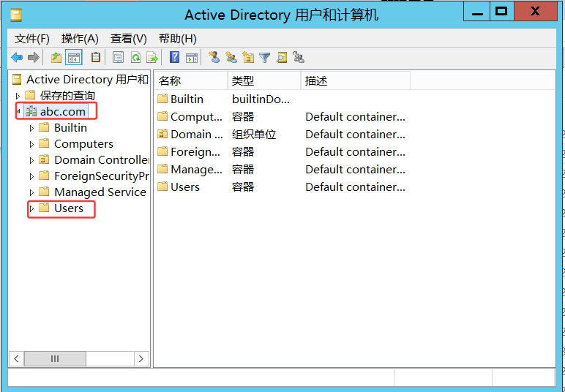Image resolution: width=565 pixels, height=392 pixels.
Task: Click the add to group toolbar icon
Action: pos(299,57)
